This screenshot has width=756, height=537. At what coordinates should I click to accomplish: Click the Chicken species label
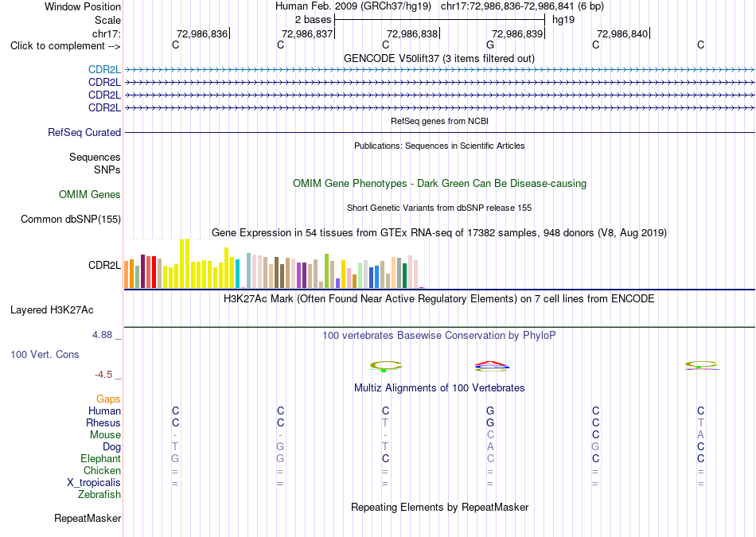102,470
